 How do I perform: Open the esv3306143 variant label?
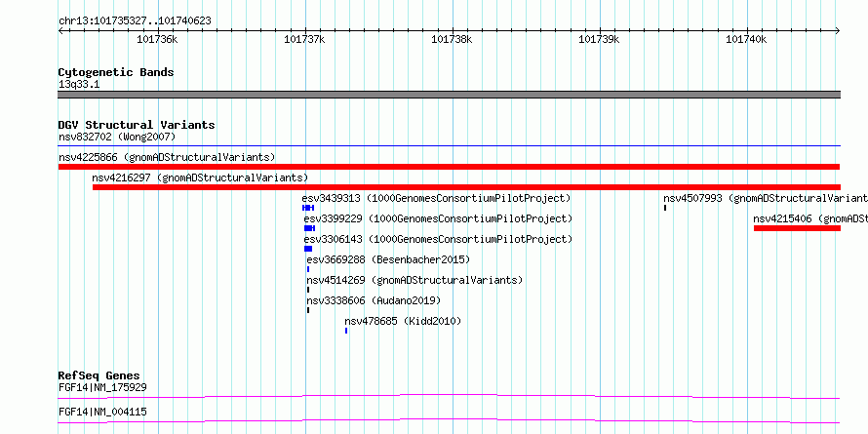click(x=438, y=239)
